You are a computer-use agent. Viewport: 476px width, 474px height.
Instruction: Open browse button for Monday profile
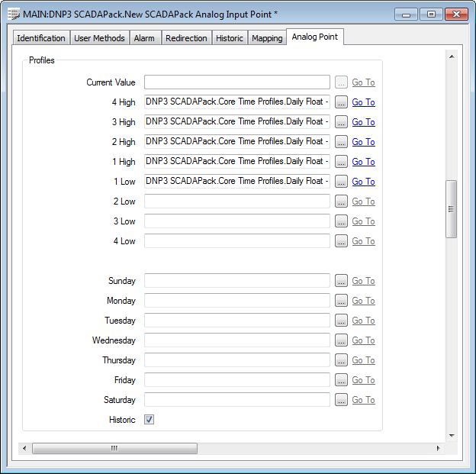pyautogui.click(x=341, y=301)
